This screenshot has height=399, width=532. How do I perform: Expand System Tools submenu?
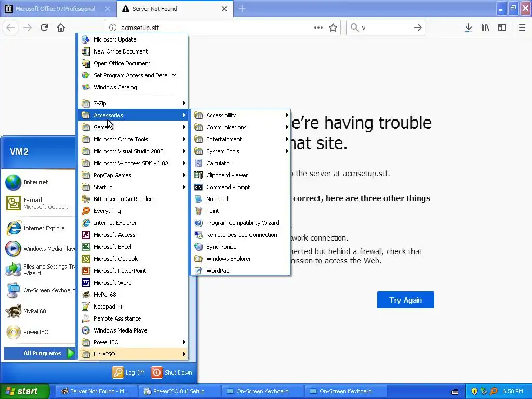pos(241,151)
